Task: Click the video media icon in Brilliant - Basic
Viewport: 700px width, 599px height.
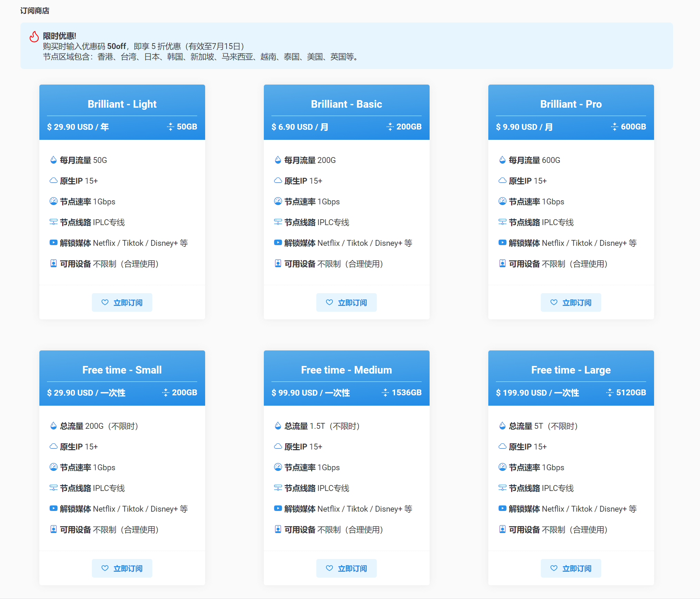Action: point(278,243)
